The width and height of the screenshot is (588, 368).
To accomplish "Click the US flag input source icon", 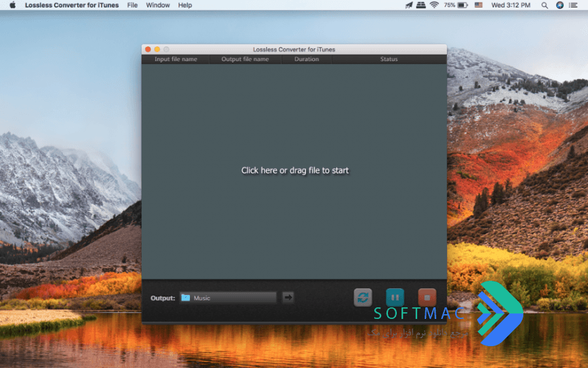I will pyautogui.click(x=478, y=5).
